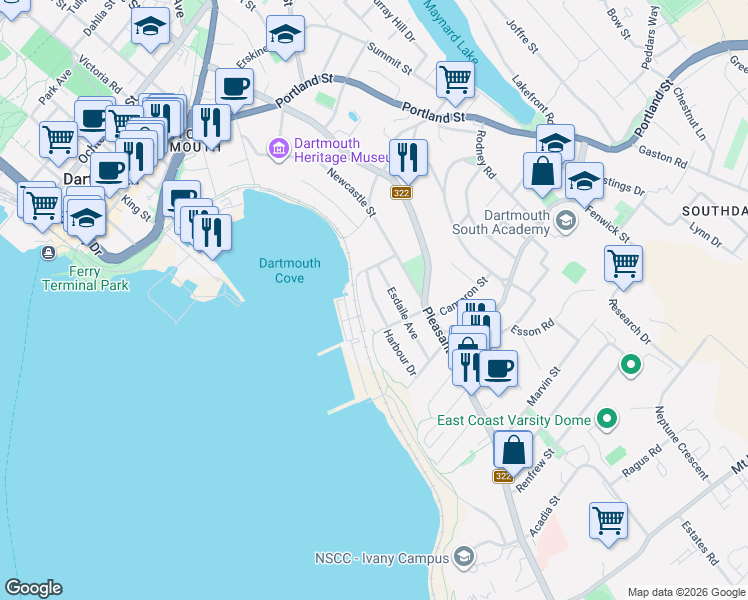Screen dimensions: 748x600
Task: Click the restaurant marker near Route 322 sign
Action: pyautogui.click(x=408, y=160)
